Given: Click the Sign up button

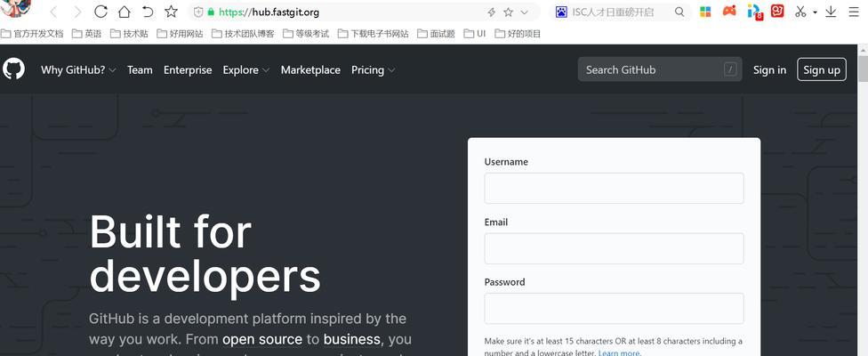Looking at the screenshot, I should pos(822,69).
